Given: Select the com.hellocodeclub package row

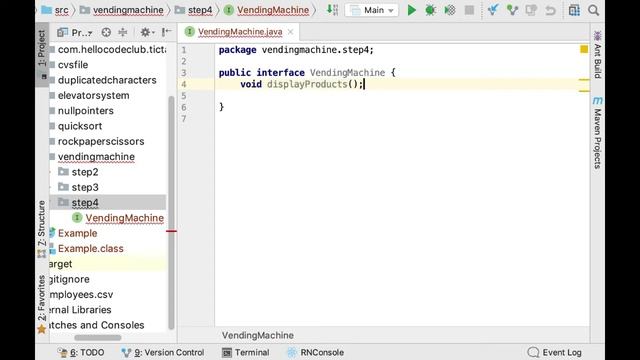Looking at the screenshot, I should [108, 49].
